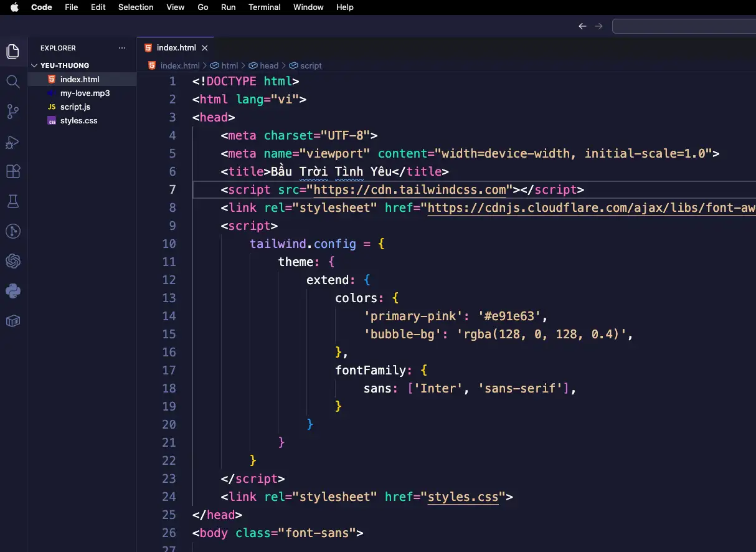
Task: Open Explorer's more actions ellipsis
Action: (122, 48)
